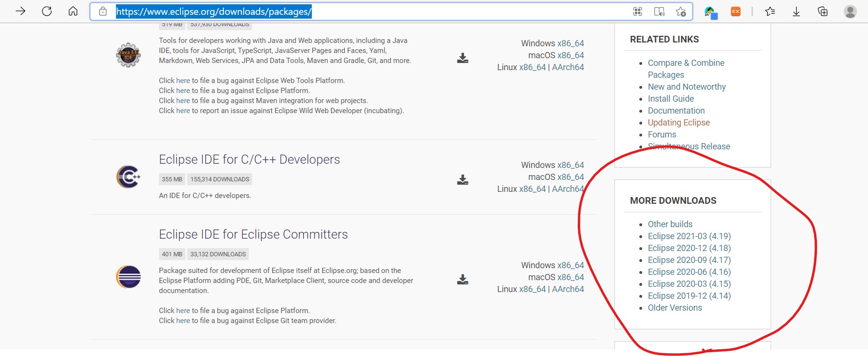The image size is (868, 356).
Task: Open New and Noteworthy link
Action: [x=687, y=87]
